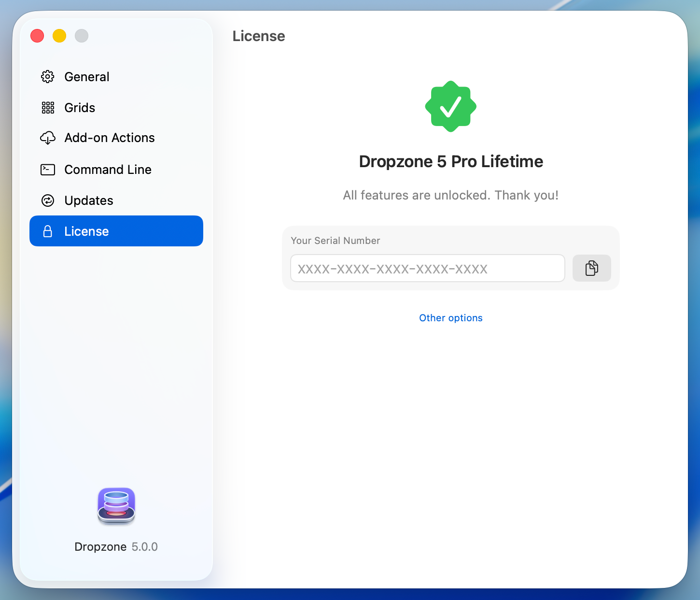
Task: Open the Grids settings section
Action: pyautogui.click(x=116, y=108)
